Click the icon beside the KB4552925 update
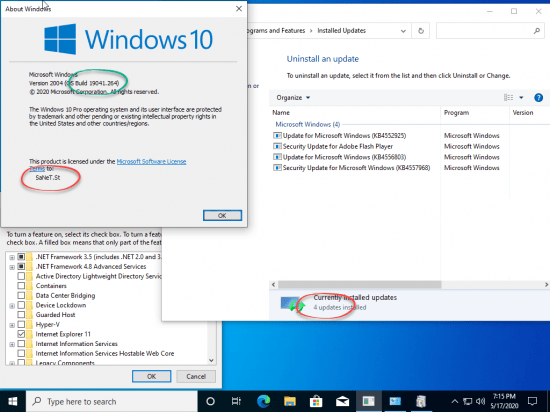This screenshot has width=550, height=412. coord(277,135)
